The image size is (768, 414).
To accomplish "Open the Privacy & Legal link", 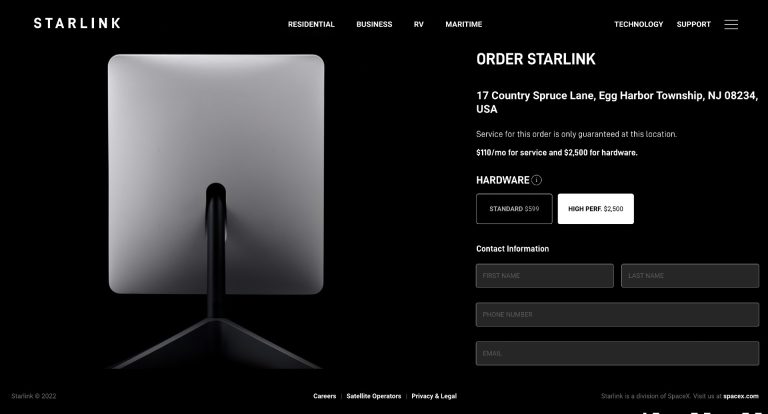I will coord(434,396).
